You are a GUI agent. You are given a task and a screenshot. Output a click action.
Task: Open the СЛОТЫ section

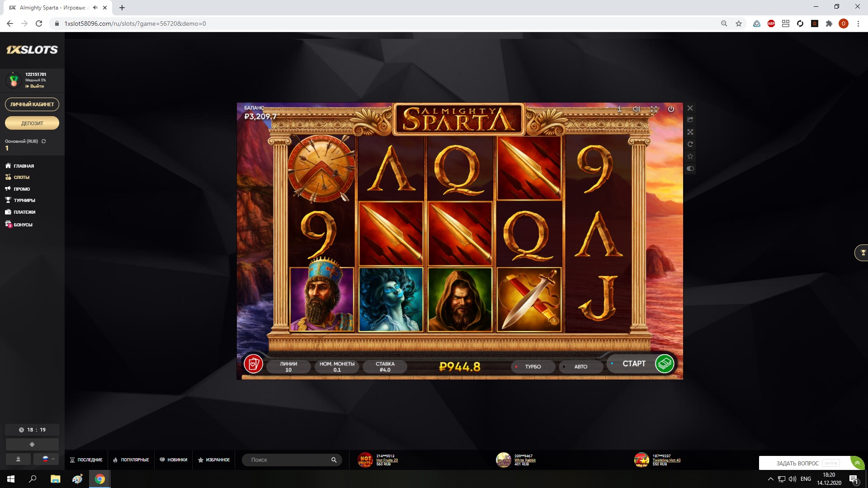click(18, 177)
